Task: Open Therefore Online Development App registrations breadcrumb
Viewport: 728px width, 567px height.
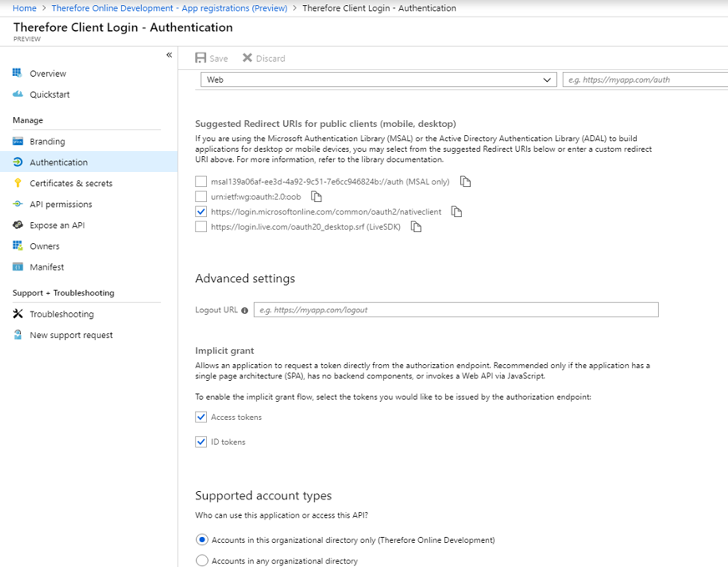Action: [169, 8]
